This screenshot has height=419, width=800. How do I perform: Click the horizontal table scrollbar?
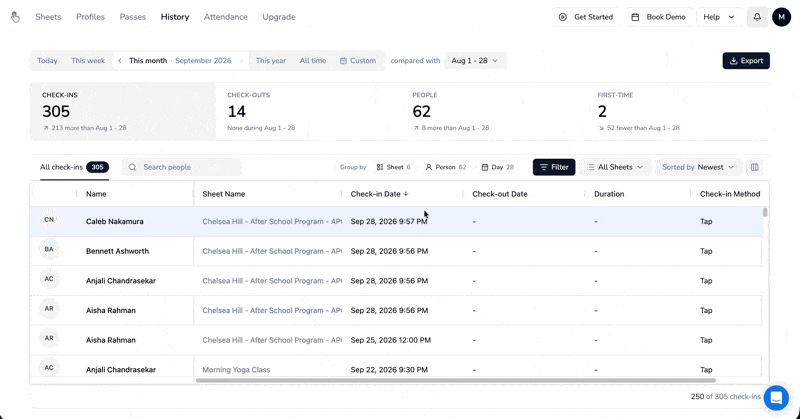pyautogui.click(x=456, y=380)
